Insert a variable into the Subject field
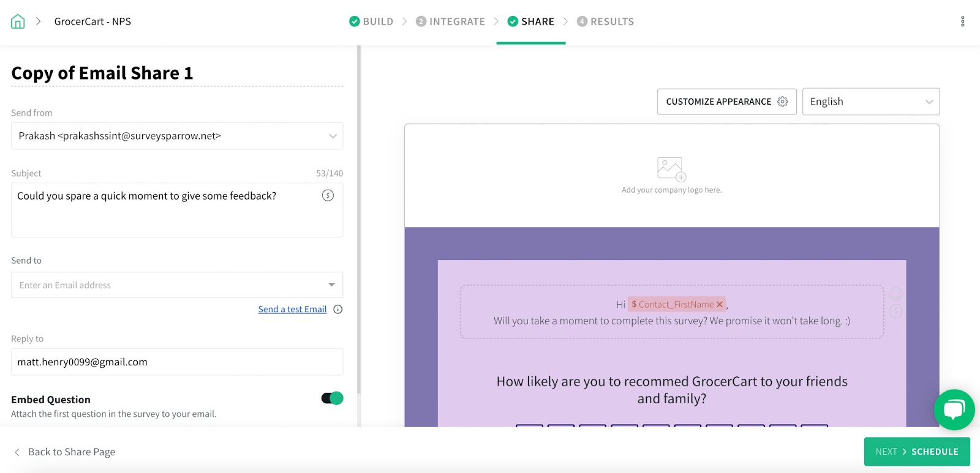The width and height of the screenshot is (980, 473). click(328, 196)
